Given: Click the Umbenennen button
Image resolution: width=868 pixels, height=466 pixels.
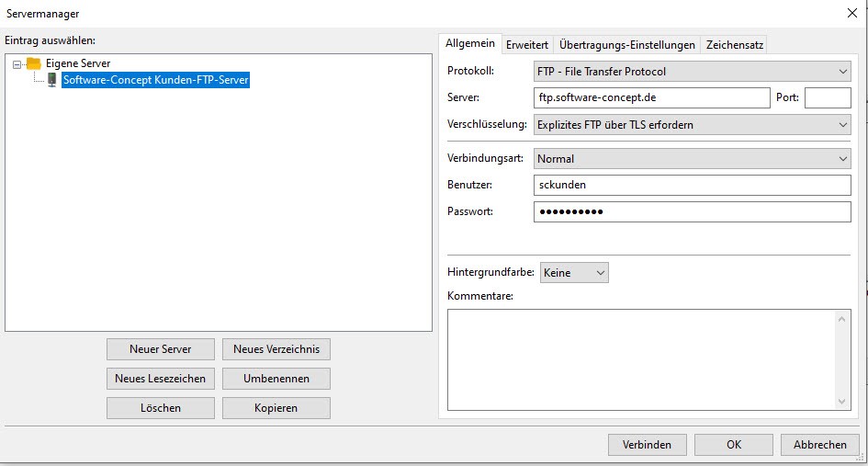Looking at the screenshot, I should point(276,379).
